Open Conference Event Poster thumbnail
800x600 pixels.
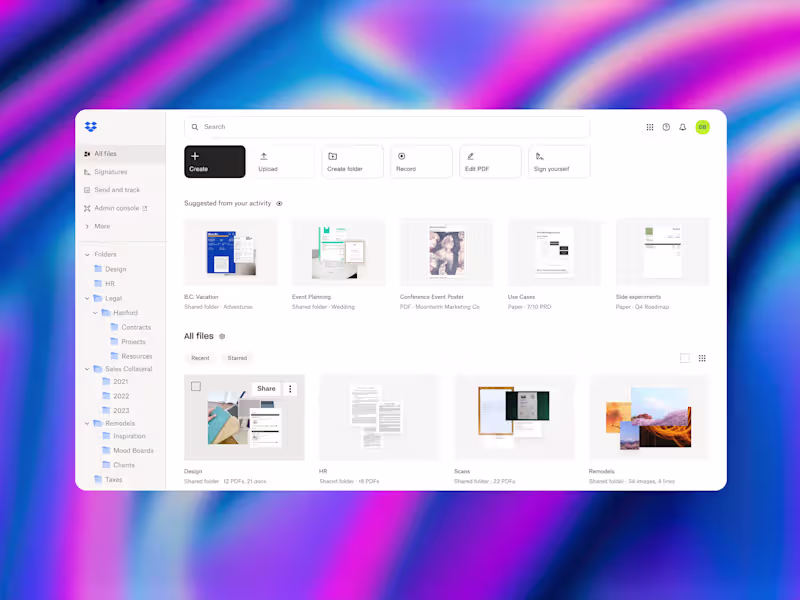click(446, 252)
